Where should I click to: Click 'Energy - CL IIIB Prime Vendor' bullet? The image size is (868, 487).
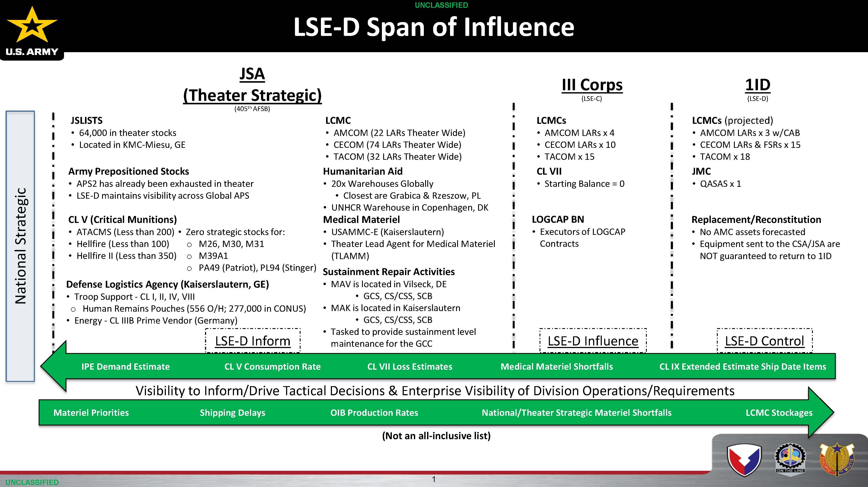coord(156,320)
